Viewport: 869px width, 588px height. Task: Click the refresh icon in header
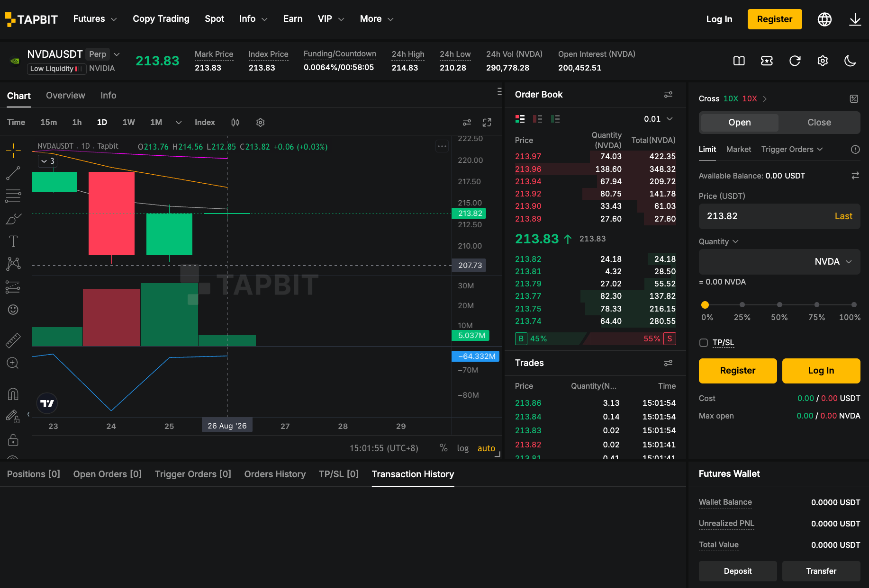click(795, 61)
